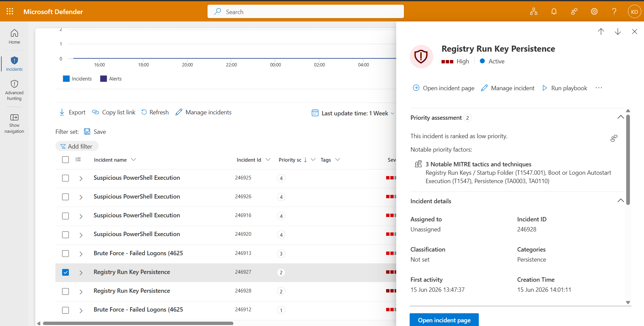Click the group rows list icon
The height and width of the screenshot is (326, 644).
78,160
